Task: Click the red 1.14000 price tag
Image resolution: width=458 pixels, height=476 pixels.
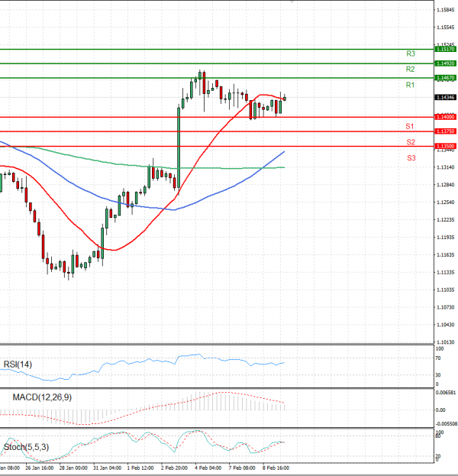Action: [445, 117]
